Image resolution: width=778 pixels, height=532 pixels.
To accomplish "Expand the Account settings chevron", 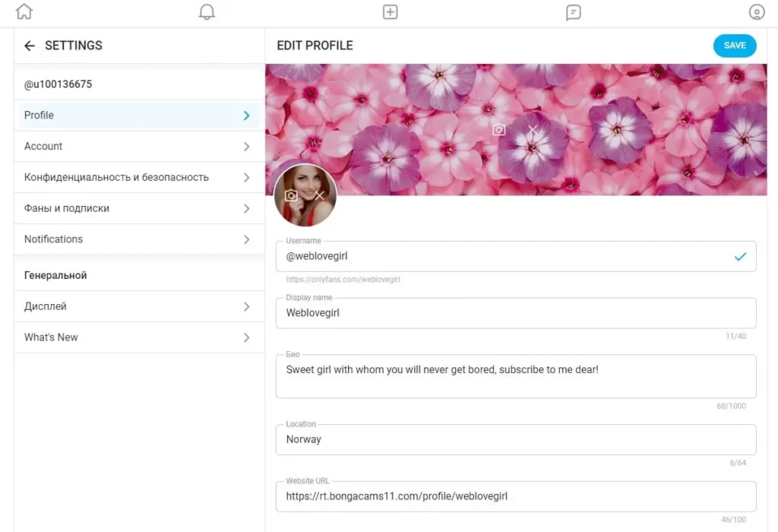I will tap(247, 147).
